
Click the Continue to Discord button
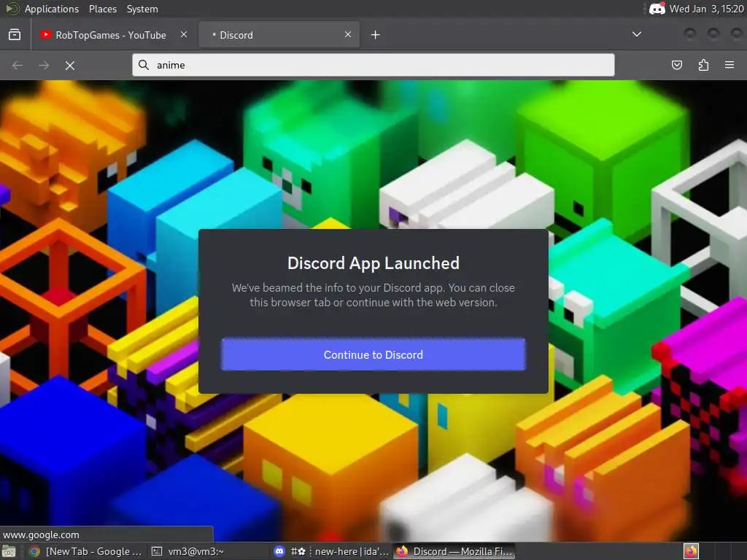click(x=373, y=355)
